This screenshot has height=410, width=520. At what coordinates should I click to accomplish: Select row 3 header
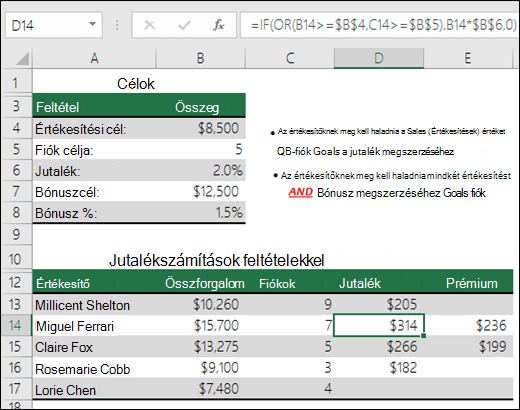tap(16, 107)
